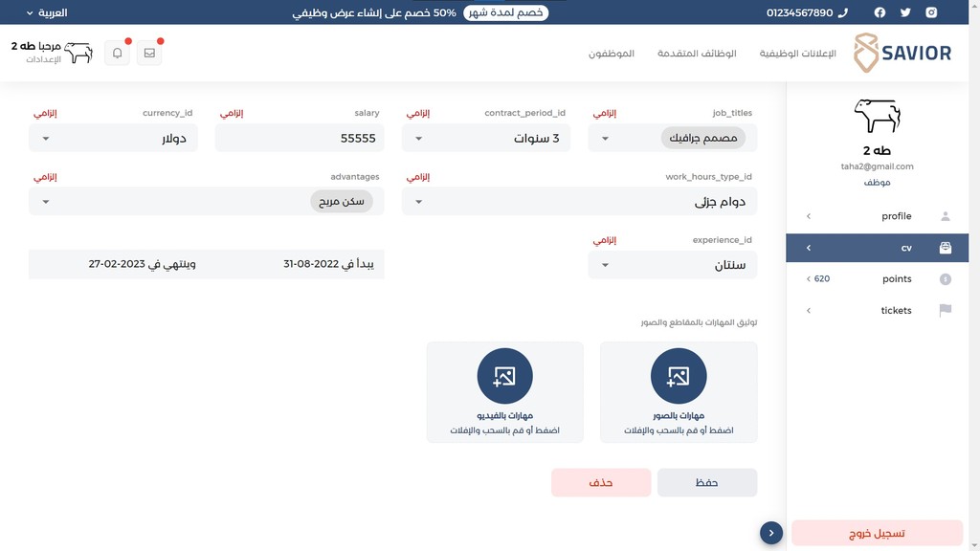Open the الإعلانات الوظيفية nav item

pos(797,54)
